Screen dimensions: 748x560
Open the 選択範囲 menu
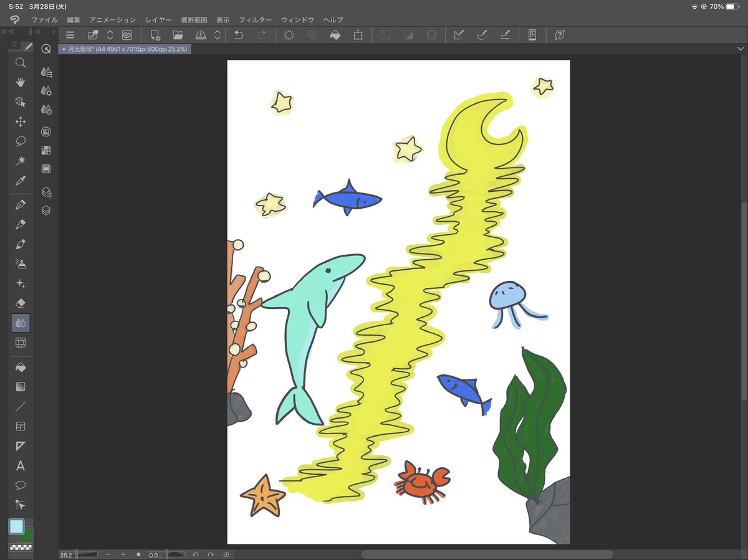point(194,20)
